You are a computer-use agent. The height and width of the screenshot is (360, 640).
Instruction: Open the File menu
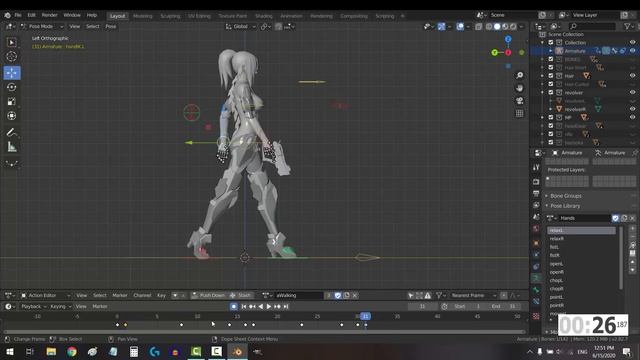pyautogui.click(x=18, y=16)
